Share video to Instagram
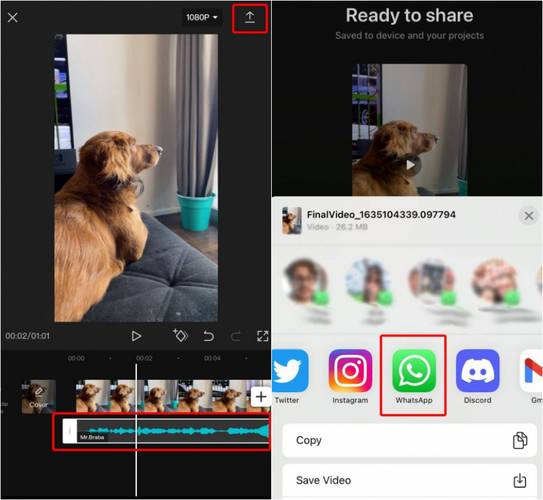This screenshot has height=500, width=543. tap(350, 376)
